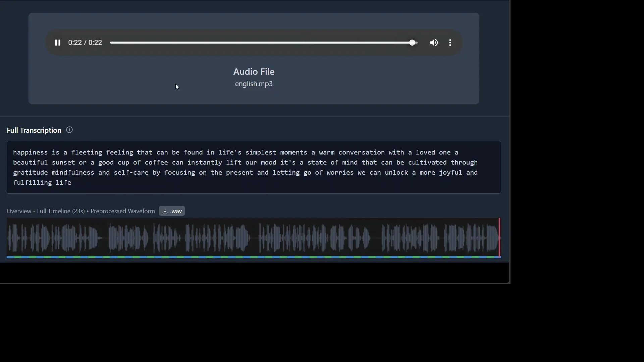Viewport: 644px width, 362px height.
Task: Click the Overview - Full Timeline (23s) label
Action: point(46,211)
